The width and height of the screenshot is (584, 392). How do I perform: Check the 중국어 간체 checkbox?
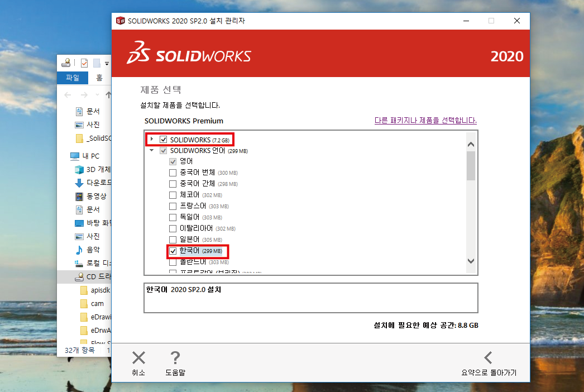tap(173, 184)
